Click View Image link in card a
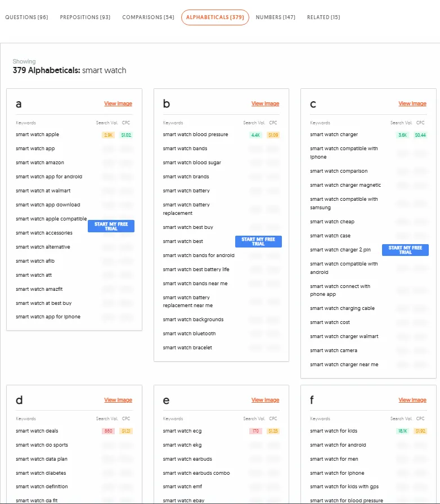Image resolution: width=440 pixels, height=504 pixels. (x=118, y=103)
